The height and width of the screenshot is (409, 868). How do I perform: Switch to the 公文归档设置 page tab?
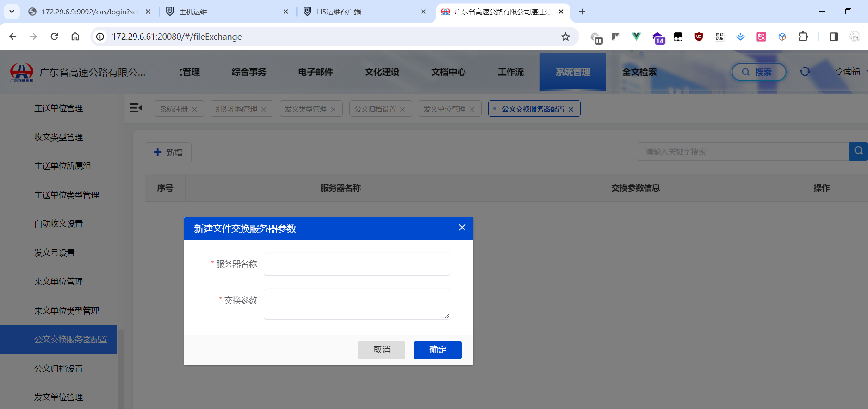(x=375, y=109)
